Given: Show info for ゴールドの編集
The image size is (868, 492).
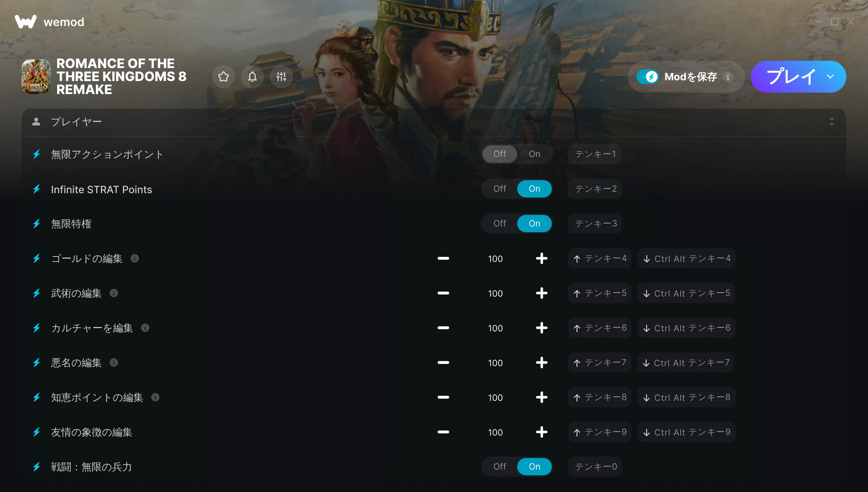Looking at the screenshot, I should (135, 258).
